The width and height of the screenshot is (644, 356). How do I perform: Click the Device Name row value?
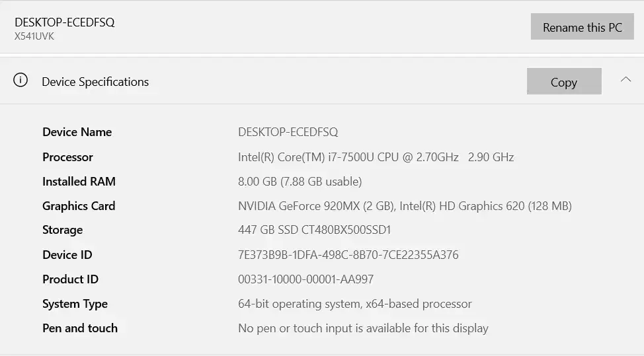288,132
